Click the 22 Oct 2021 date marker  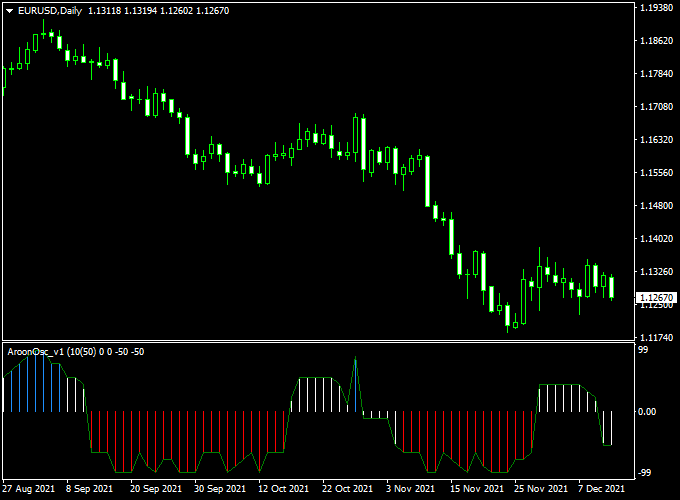(x=346, y=490)
